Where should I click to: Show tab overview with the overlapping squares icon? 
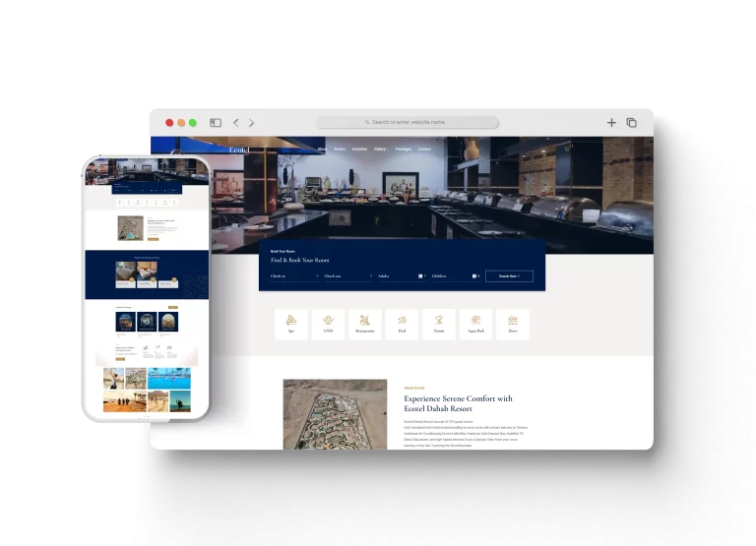(x=632, y=122)
